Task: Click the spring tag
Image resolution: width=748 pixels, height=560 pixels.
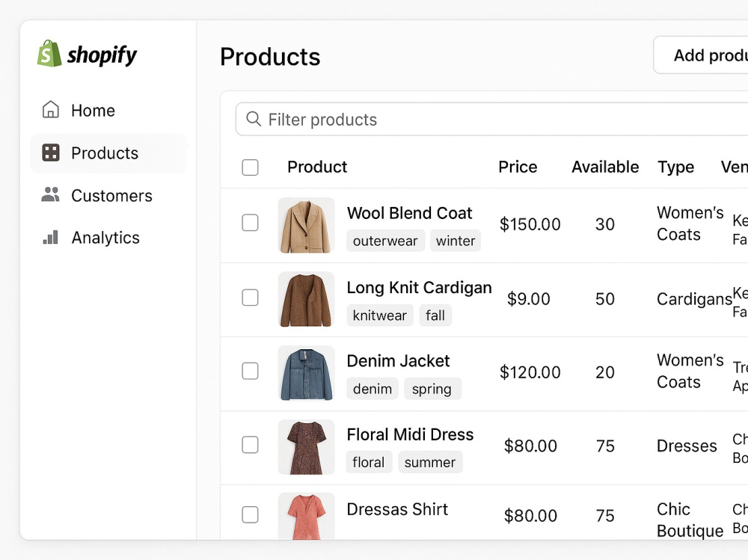Action: (432, 389)
